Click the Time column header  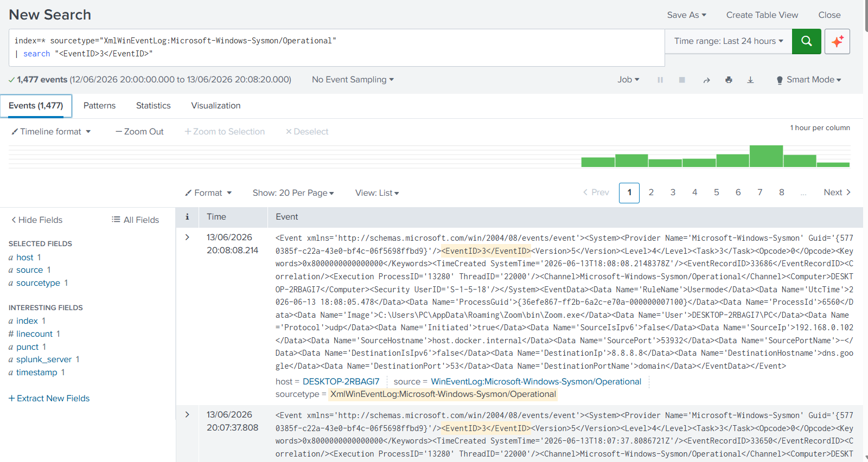tap(216, 217)
